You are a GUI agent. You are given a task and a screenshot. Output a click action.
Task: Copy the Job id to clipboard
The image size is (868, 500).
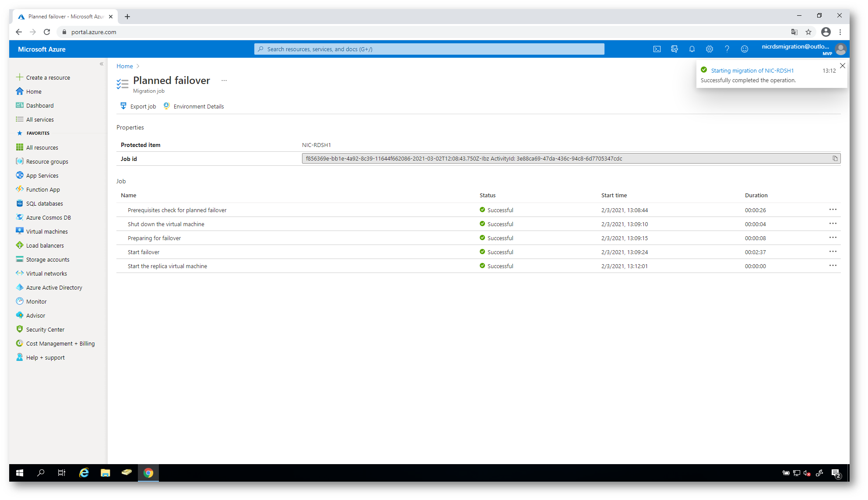835,158
